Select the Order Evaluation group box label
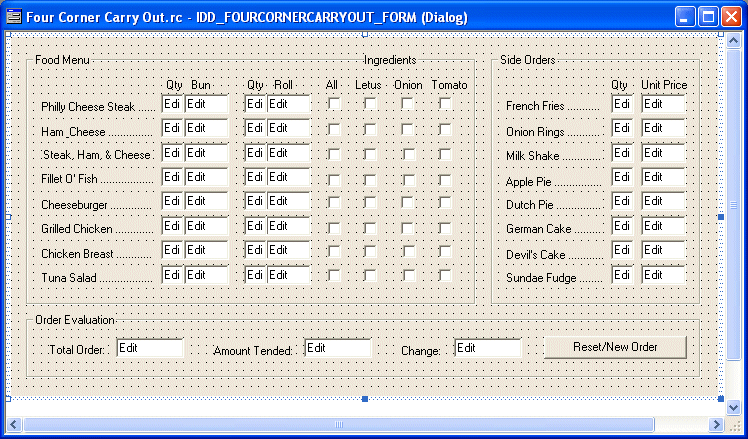This screenshot has height=439, width=748. click(75, 320)
